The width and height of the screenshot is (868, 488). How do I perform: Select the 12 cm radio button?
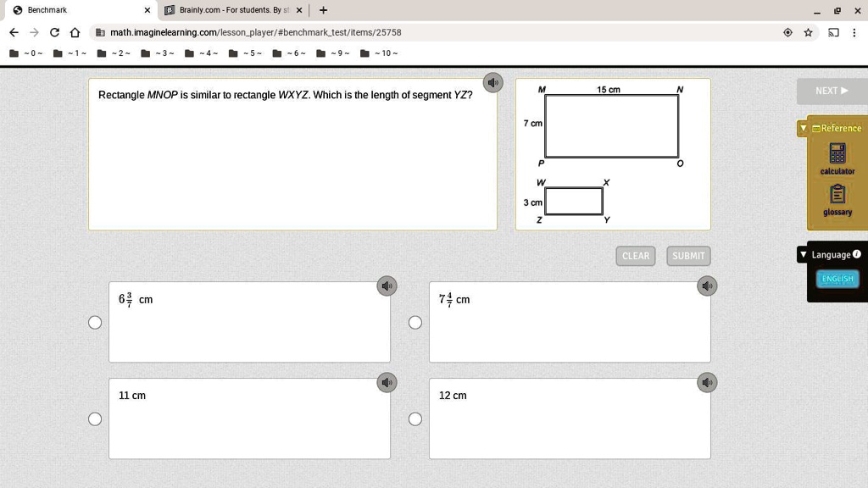click(415, 419)
